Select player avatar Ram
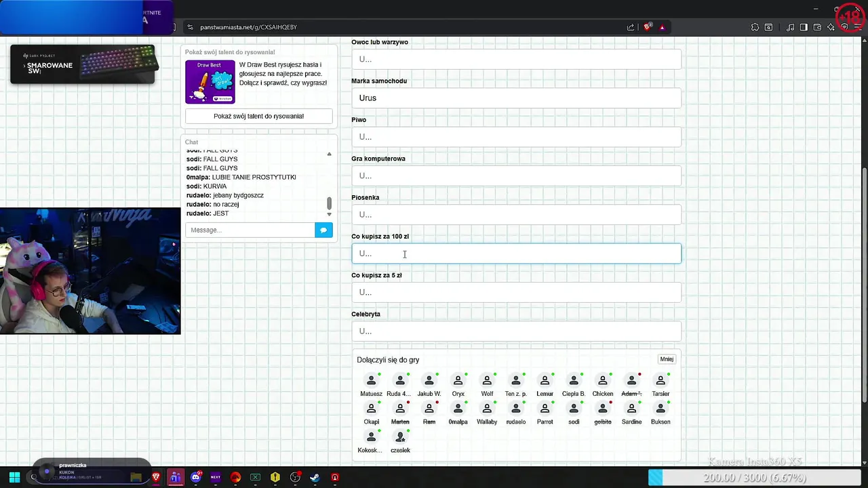Viewport: 868px width, 488px height. 429,409
